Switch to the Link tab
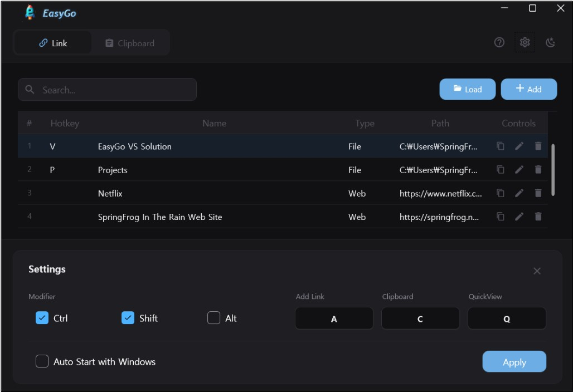 point(53,43)
